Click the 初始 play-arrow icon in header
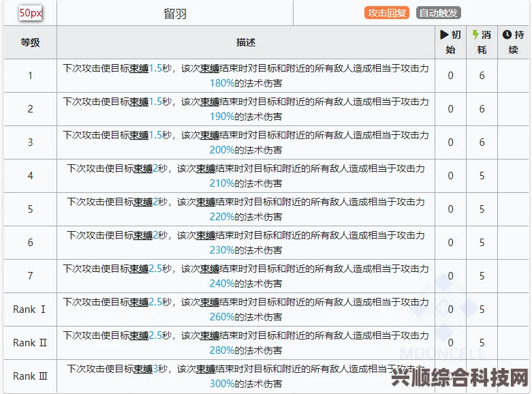 [x=444, y=35]
